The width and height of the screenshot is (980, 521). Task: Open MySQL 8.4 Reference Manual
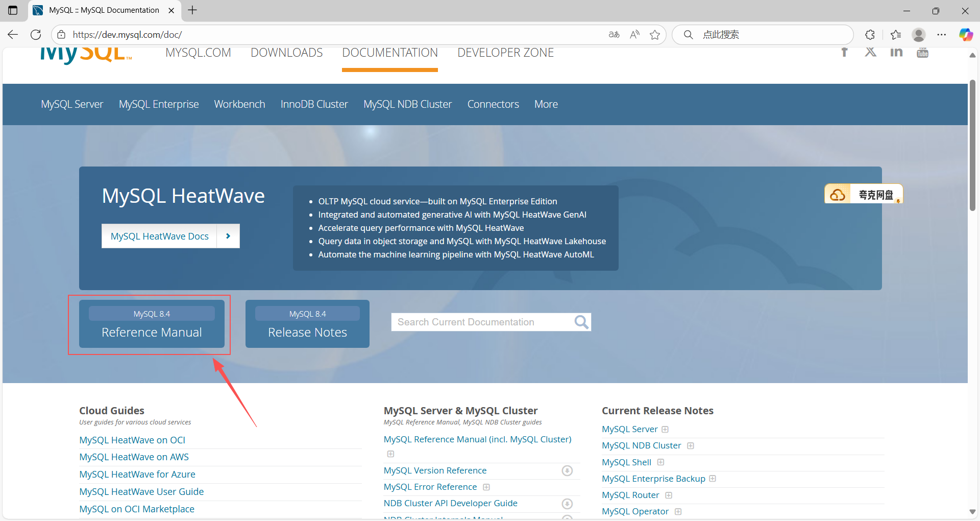pos(152,324)
